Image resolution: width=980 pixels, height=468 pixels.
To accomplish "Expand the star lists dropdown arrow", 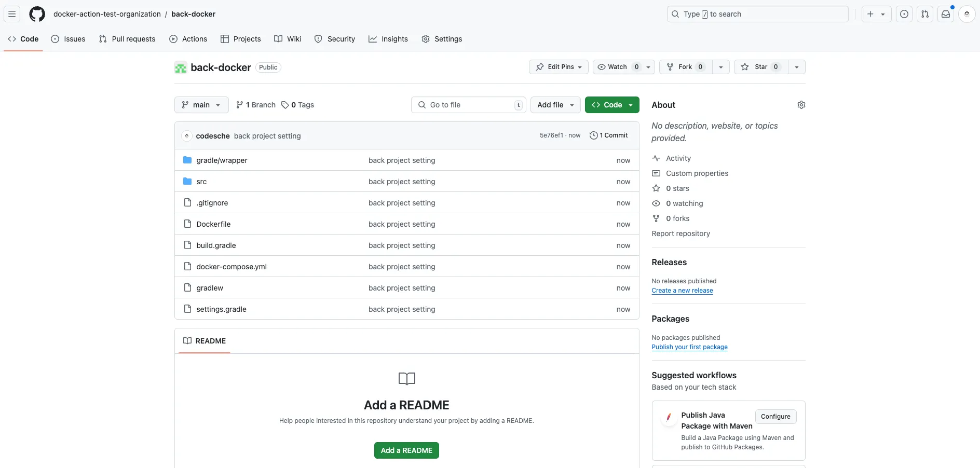I will [x=797, y=67].
